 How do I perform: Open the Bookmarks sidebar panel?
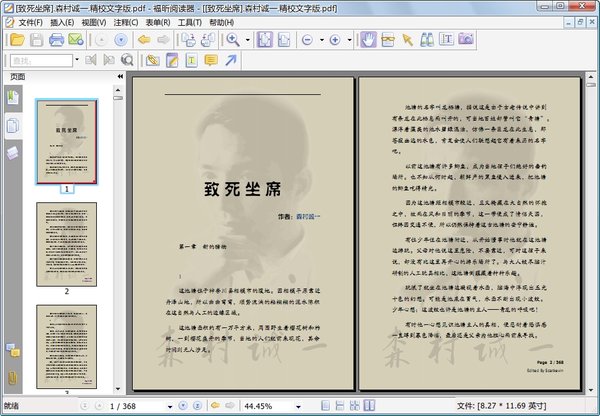(13, 97)
